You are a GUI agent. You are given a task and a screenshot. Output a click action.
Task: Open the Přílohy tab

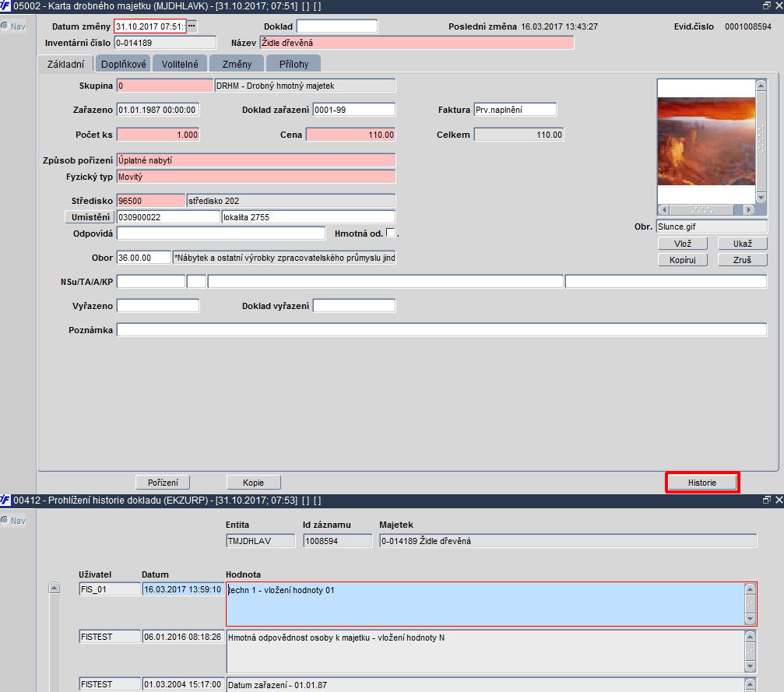click(294, 64)
